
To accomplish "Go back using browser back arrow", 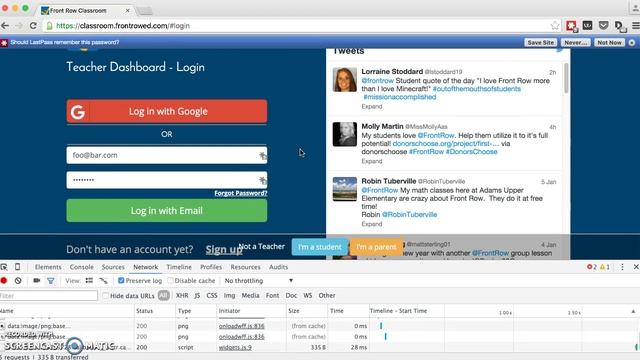I will pyautogui.click(x=5, y=26).
